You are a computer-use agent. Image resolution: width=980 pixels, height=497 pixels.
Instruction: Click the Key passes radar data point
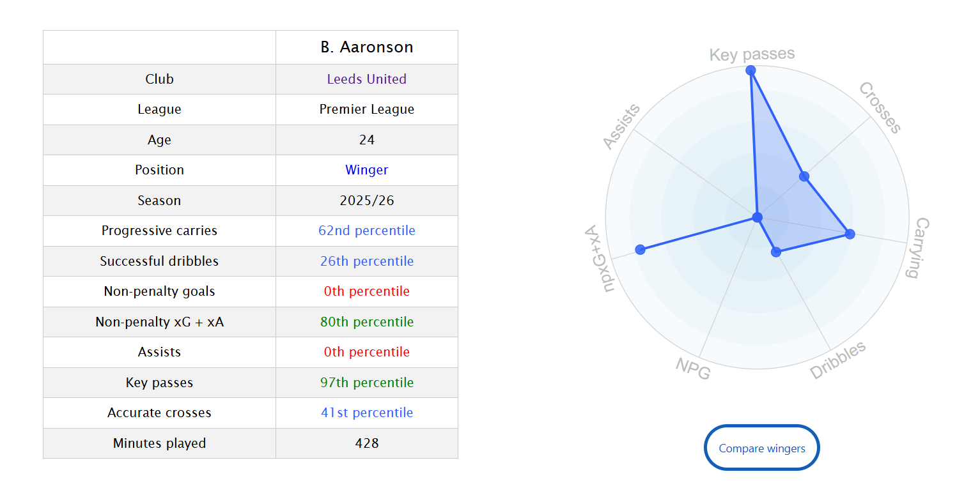[x=751, y=70]
